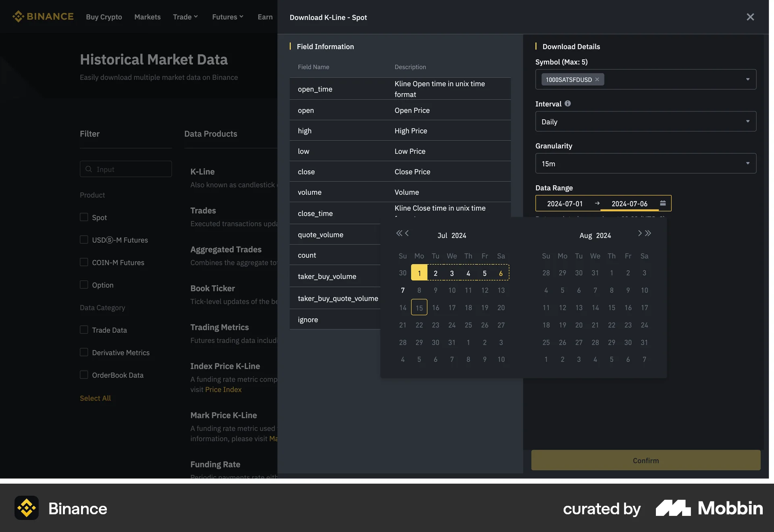The width and height of the screenshot is (774, 532).
Task: View the Interval info tooltip icon
Action: pos(568,104)
